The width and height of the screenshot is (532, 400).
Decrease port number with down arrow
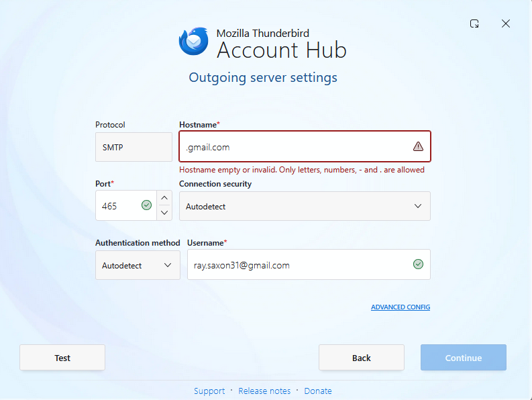(164, 213)
